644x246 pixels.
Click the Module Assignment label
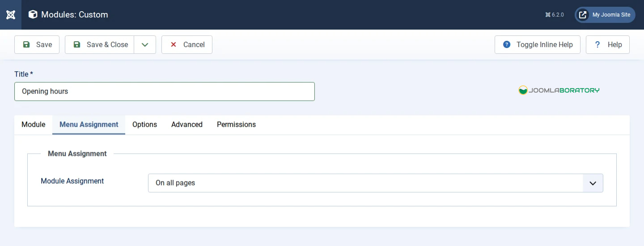tap(72, 181)
